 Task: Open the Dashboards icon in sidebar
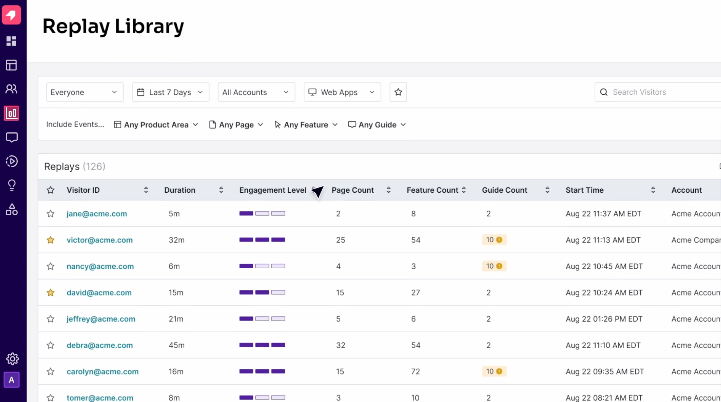(x=12, y=41)
